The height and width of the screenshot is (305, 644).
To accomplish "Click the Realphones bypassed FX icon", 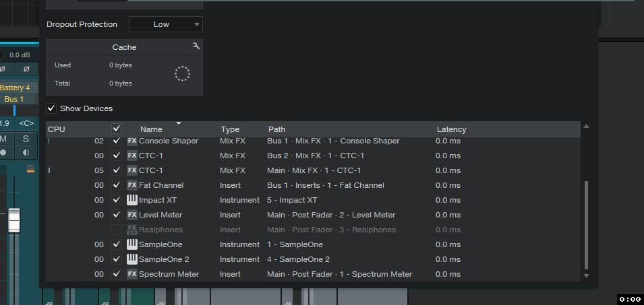I will coord(132,230).
